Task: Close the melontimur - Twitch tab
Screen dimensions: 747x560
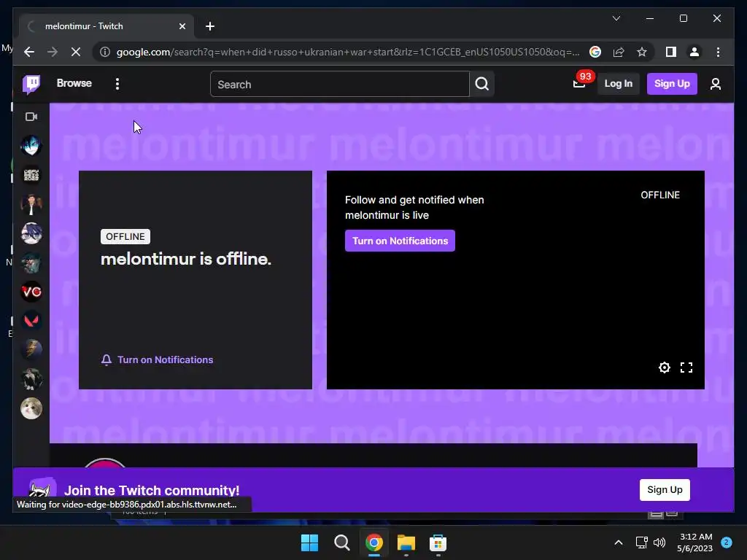Action: pos(182,26)
